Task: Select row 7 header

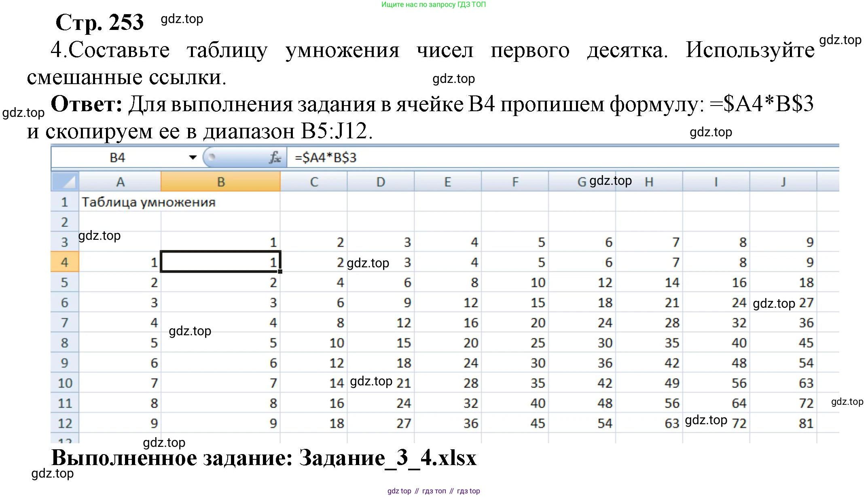Action: click(65, 323)
